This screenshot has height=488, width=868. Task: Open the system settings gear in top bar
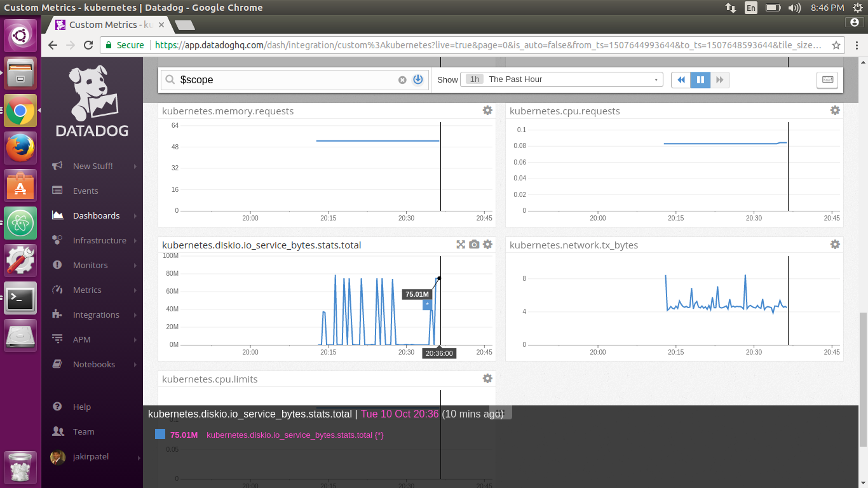pos(858,8)
